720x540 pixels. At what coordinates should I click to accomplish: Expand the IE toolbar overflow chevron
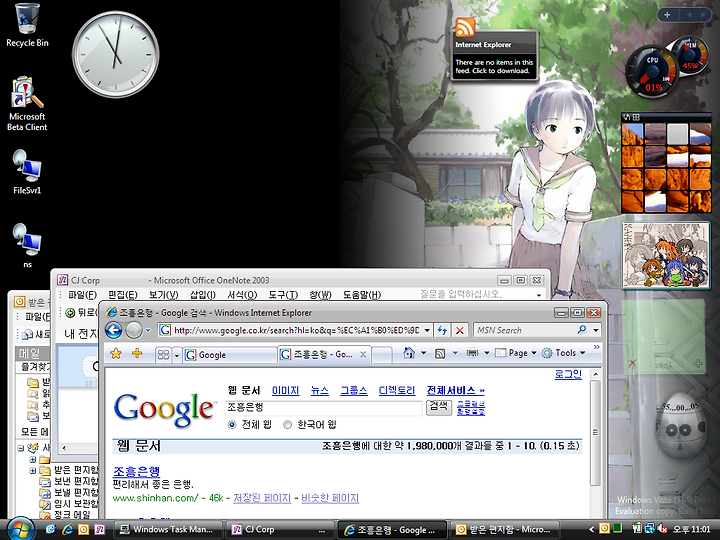tap(596, 347)
